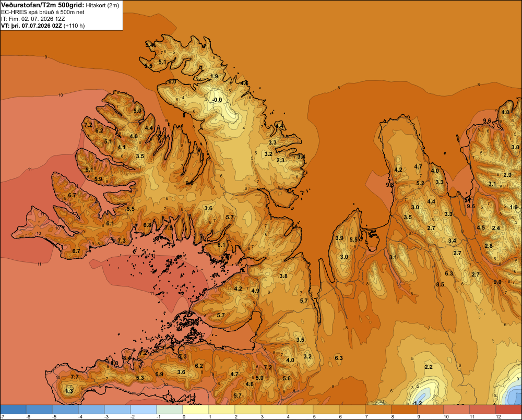This screenshot has width=522, height=420.
Task: Click the '2.4' temperature value
Action: click(x=496, y=228)
